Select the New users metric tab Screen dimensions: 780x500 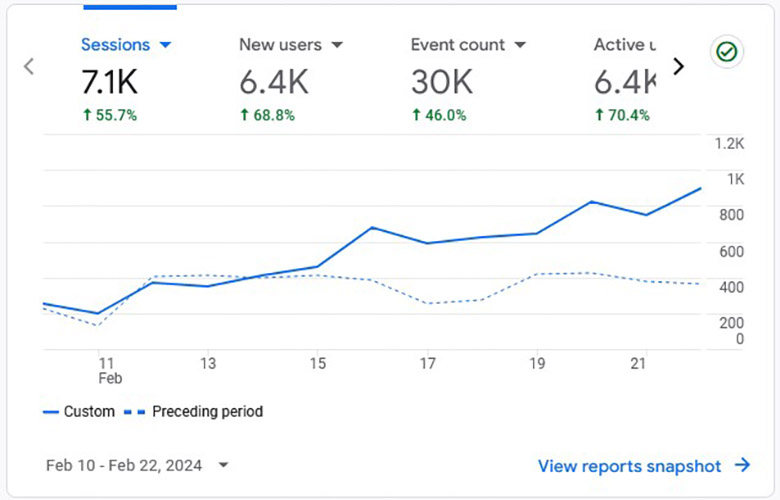tap(291, 80)
